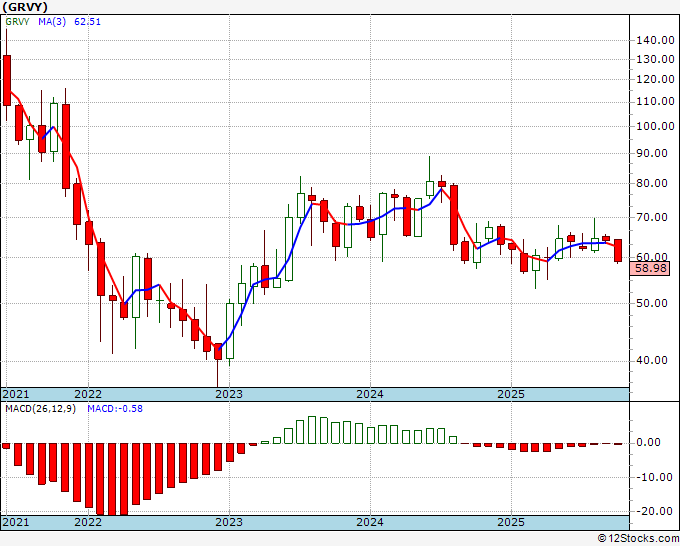Click the 140.00 price axis label
The height and width of the screenshot is (546, 680).
(x=655, y=40)
